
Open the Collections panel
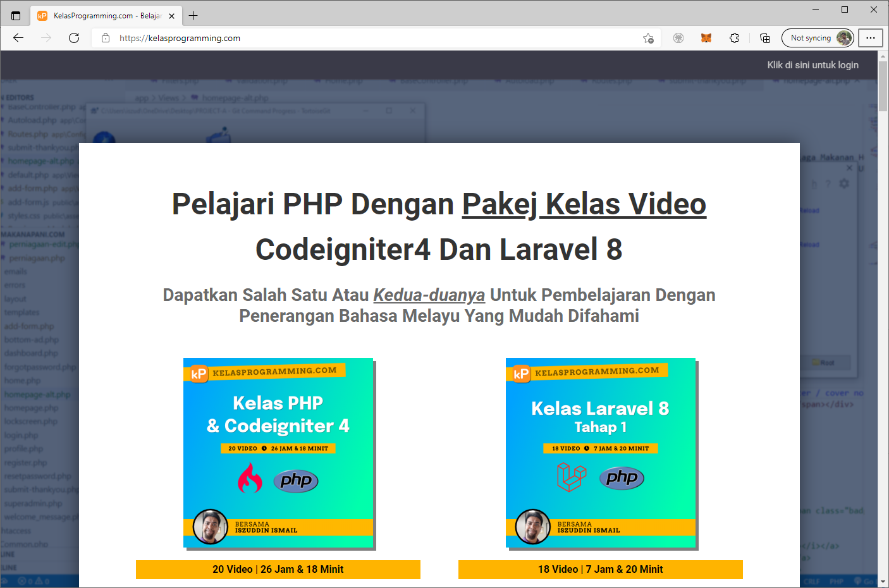[x=765, y=38]
